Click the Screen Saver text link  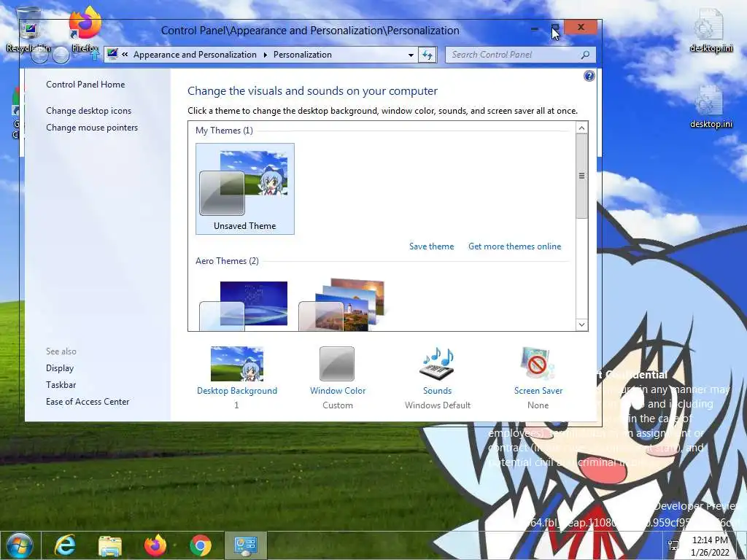[538, 391]
